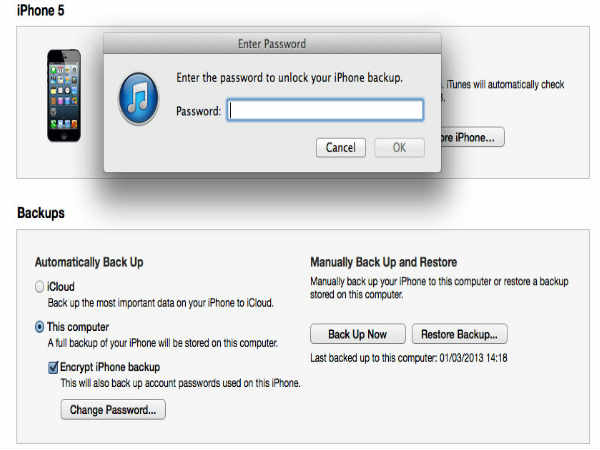Select the iCloud backup radio button
Image resolution: width=600 pixels, height=450 pixels.
[x=39, y=287]
